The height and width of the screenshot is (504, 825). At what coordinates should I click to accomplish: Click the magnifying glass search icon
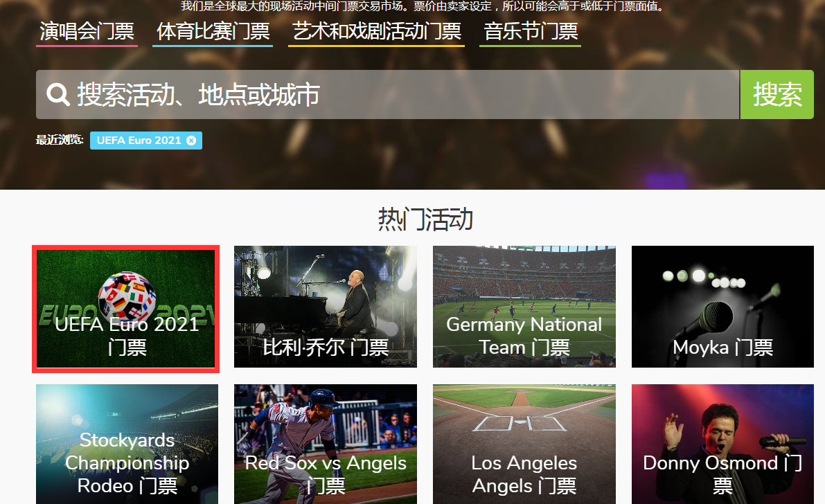[x=57, y=94]
